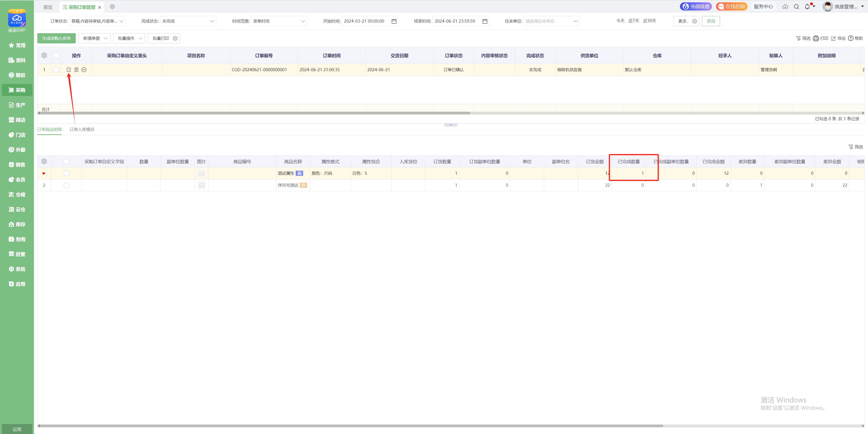Open the 时间范围 dropdown showing 录单时间
Viewport: 868px width, 434px height.
pyautogui.click(x=279, y=21)
